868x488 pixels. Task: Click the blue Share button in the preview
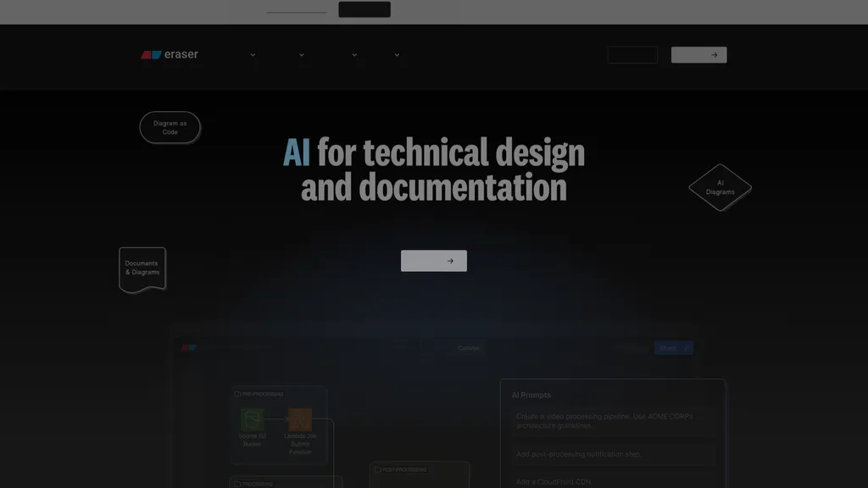[674, 348]
